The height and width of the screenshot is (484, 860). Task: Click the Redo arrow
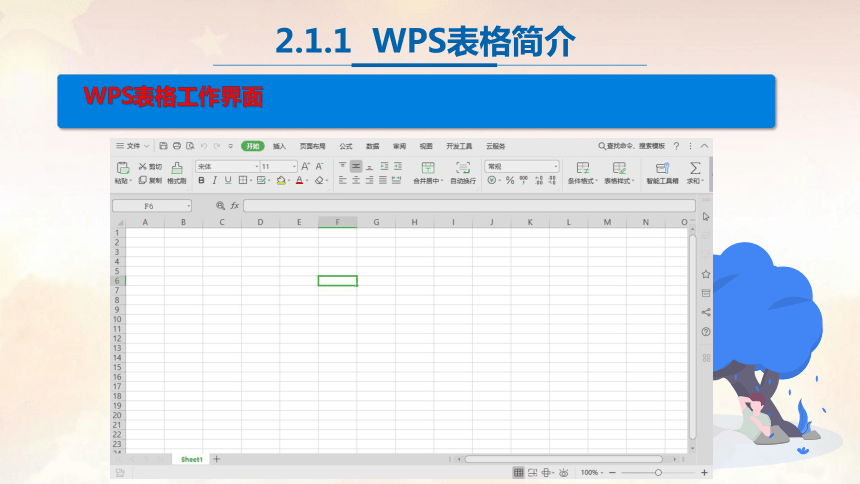217,146
